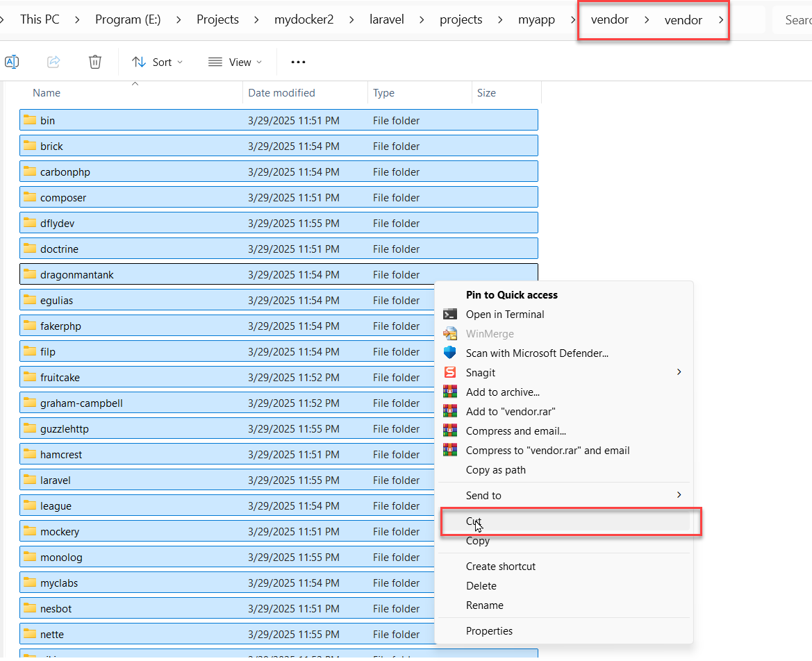The image size is (812, 661).
Task: Click the Delete trash icon in toolbar
Action: pyautogui.click(x=94, y=62)
